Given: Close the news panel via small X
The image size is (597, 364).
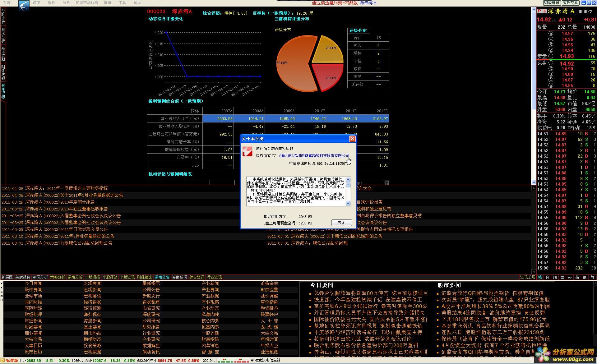Looking at the screenshot, I should click(x=2, y=283).
